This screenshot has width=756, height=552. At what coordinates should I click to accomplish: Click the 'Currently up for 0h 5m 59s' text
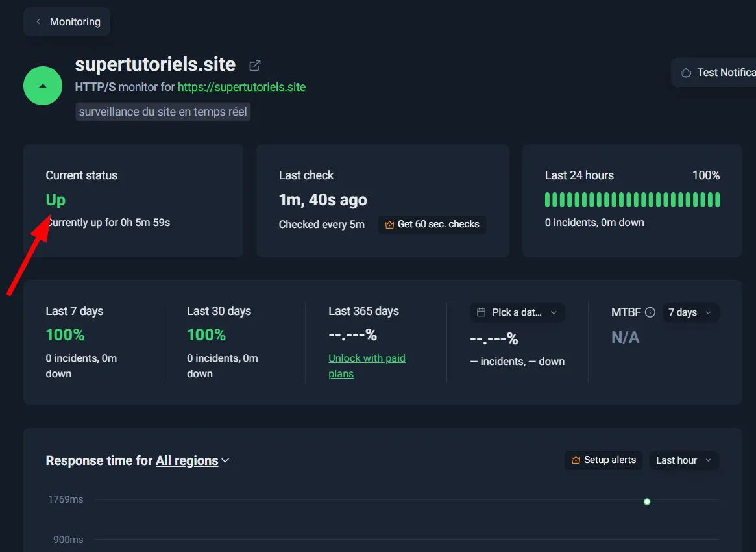coord(108,223)
